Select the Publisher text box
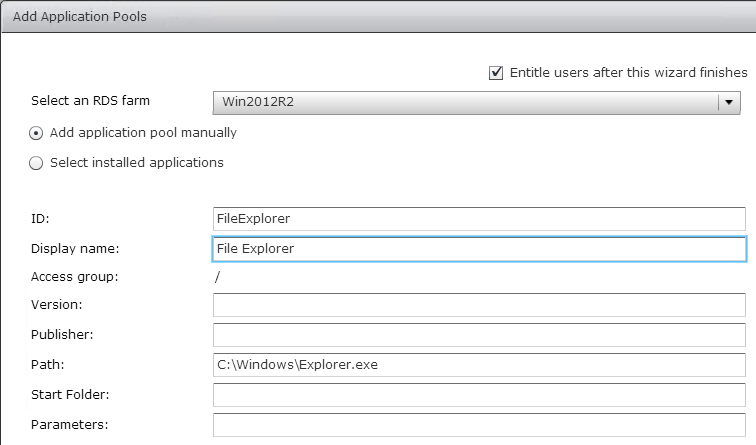This screenshot has height=445, width=756. (479, 335)
